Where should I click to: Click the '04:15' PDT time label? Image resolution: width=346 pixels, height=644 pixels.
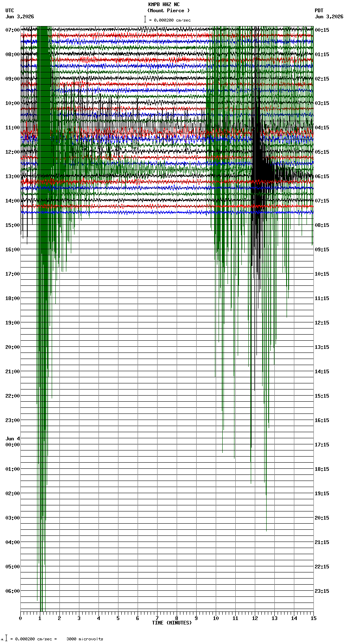(x=322, y=128)
